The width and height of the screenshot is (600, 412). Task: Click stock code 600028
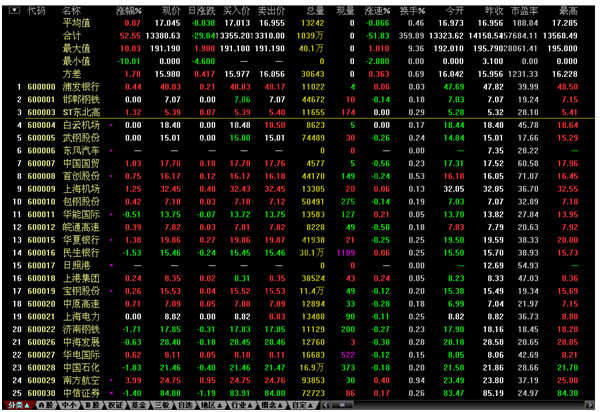pos(41,368)
